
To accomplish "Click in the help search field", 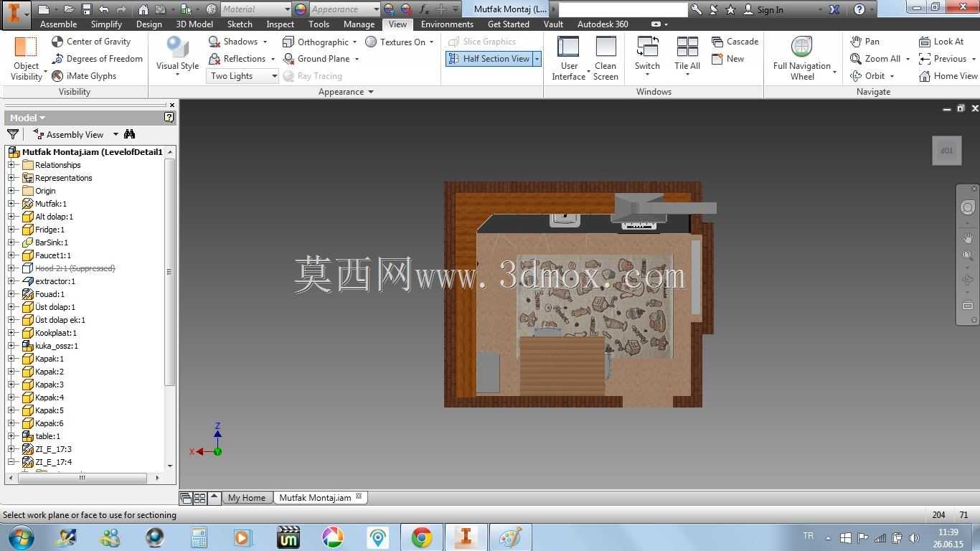I will coord(623,9).
